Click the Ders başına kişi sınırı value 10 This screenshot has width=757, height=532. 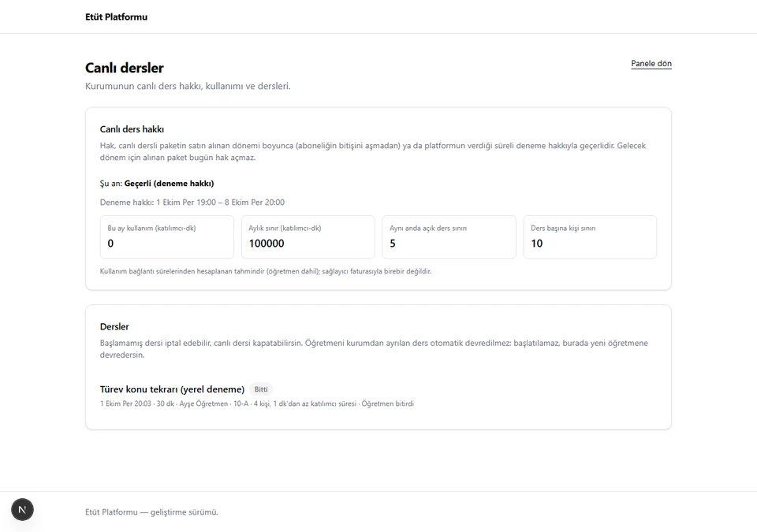point(537,244)
